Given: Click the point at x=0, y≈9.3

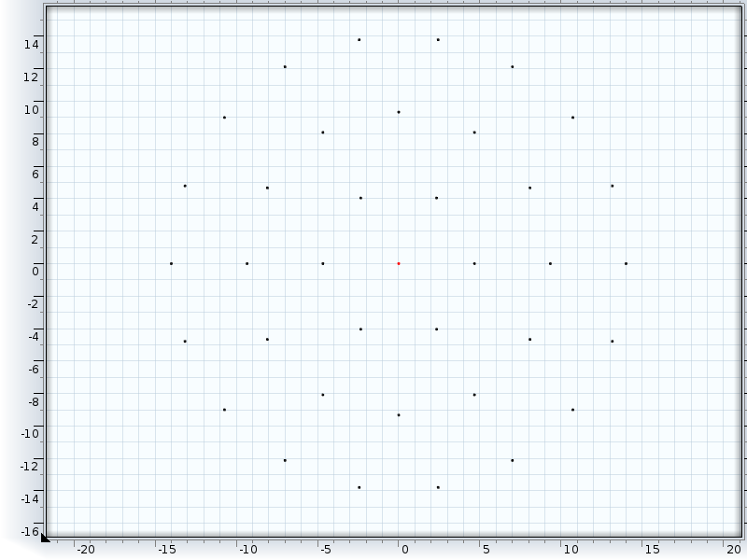Looking at the screenshot, I should pos(399,112).
